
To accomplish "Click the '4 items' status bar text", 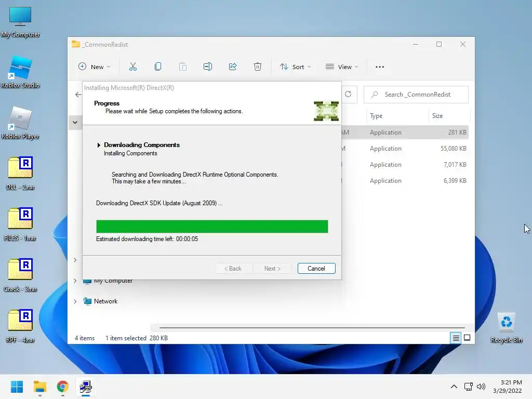I will pyautogui.click(x=85, y=338).
